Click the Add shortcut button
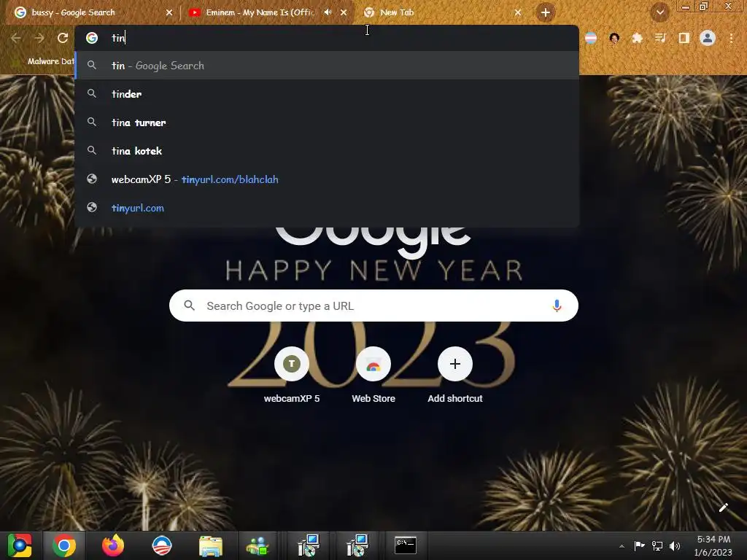 (x=455, y=376)
